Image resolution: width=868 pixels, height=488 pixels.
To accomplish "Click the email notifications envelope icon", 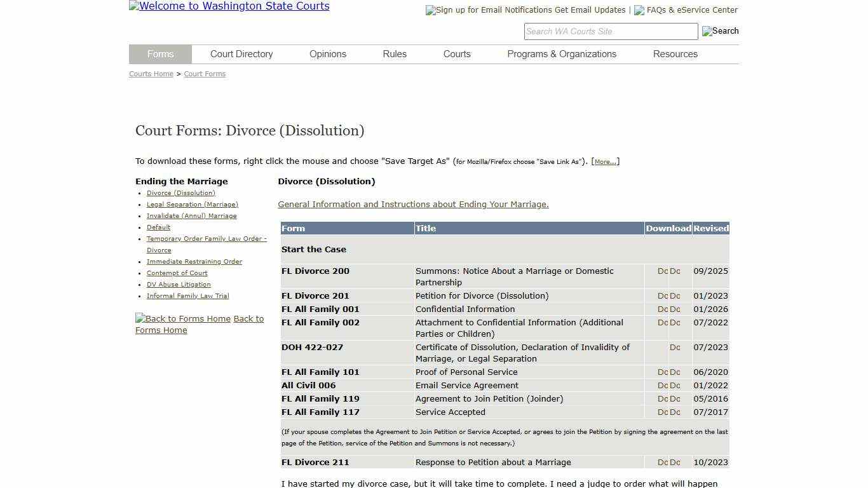I will pos(430,10).
